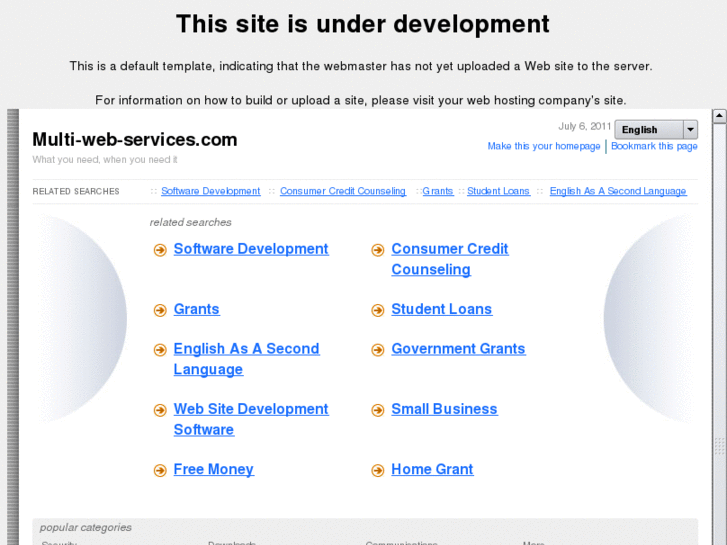Image resolution: width=727 pixels, height=545 pixels.
Task: Open Grants in top related searches bar
Action: pos(438,191)
